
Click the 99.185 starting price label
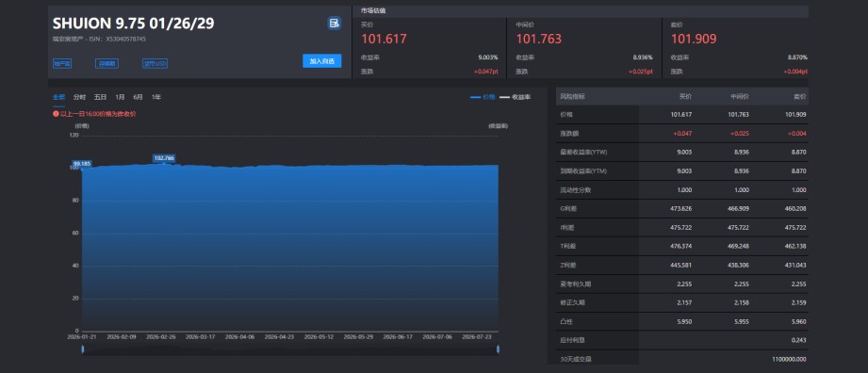(x=82, y=164)
